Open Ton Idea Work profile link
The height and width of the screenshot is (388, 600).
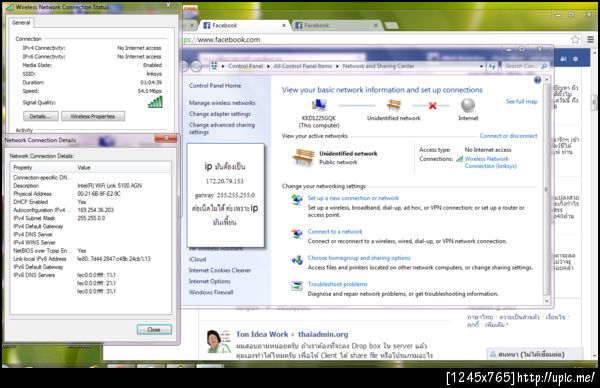262,334
